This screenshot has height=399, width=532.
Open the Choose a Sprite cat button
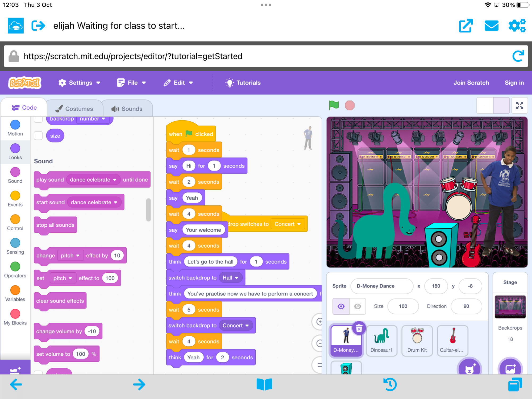pyautogui.click(x=469, y=368)
